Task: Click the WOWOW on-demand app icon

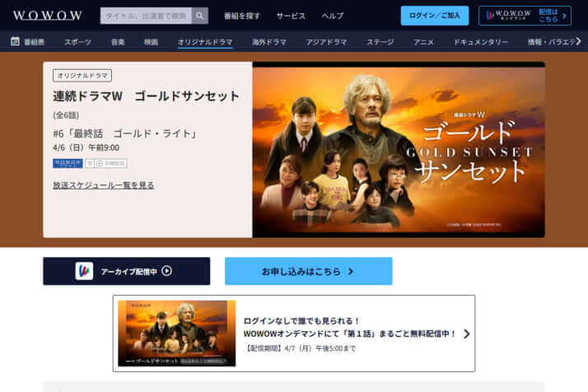Action: tap(84, 271)
